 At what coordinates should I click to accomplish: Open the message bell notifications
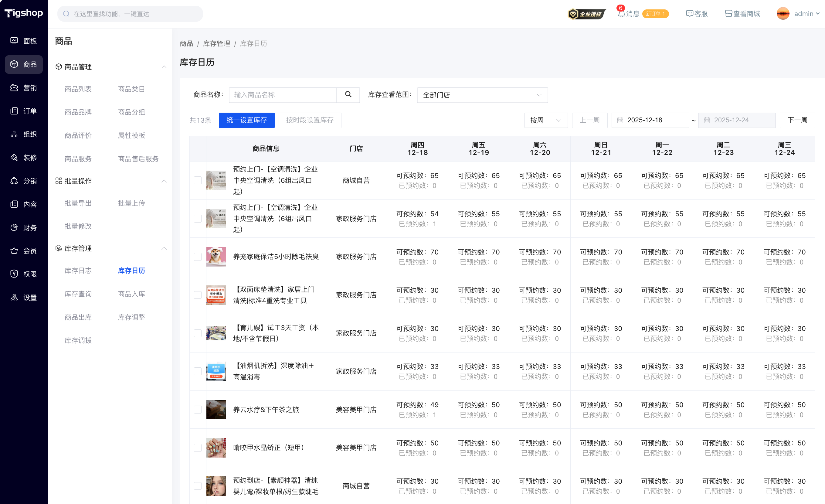621,14
